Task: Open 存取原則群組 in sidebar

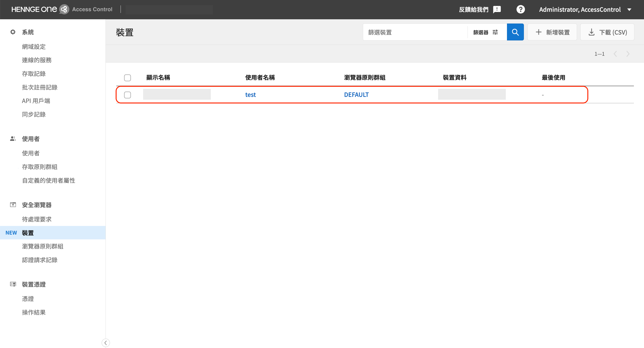Action: (40, 167)
